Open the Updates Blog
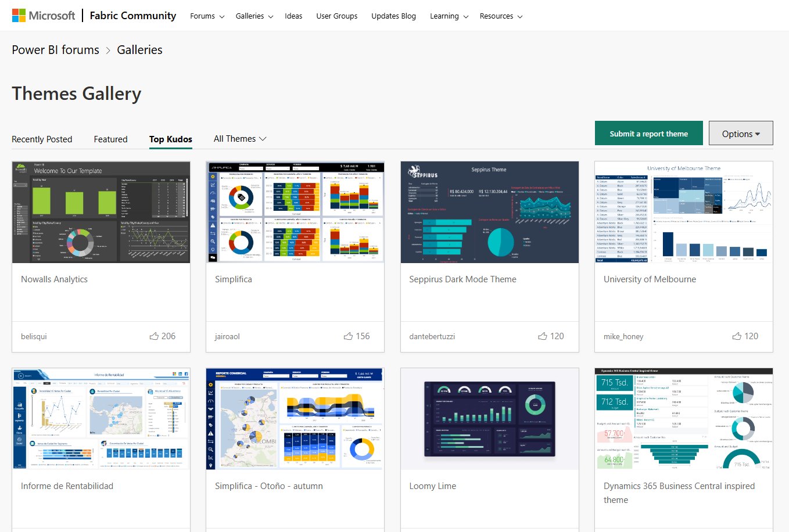The image size is (789, 532). point(394,16)
